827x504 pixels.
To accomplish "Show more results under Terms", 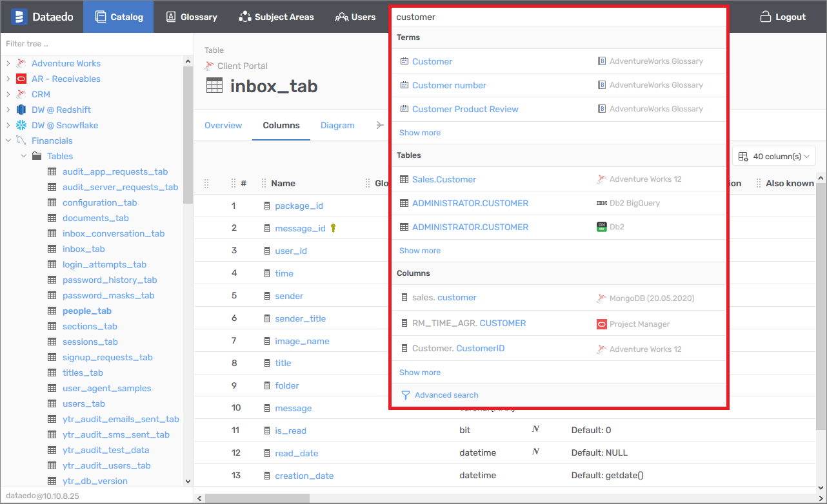I will 420,133.
